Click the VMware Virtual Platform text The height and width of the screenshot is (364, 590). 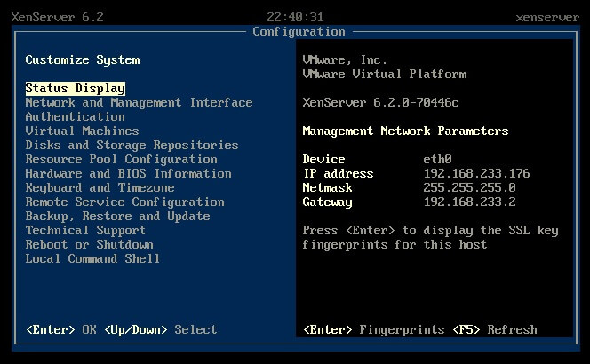point(385,74)
